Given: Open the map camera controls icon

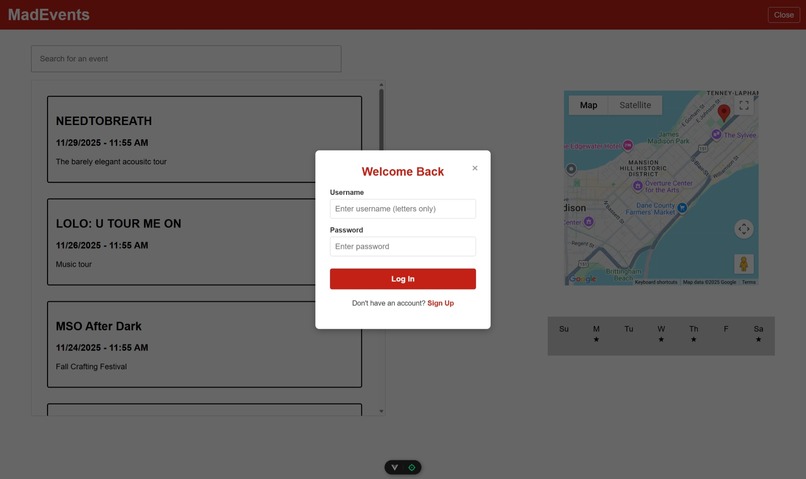Looking at the screenshot, I should pyautogui.click(x=744, y=229).
